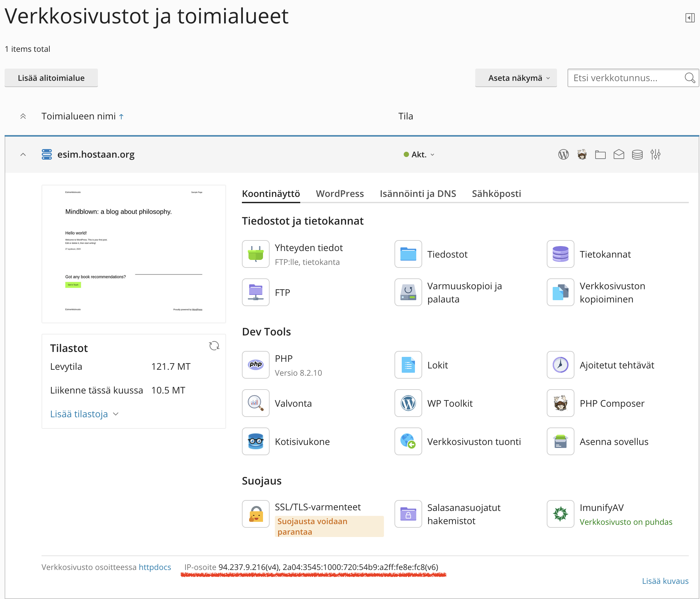Switch to the Sähköposti tab
The image size is (700, 599).
496,193
